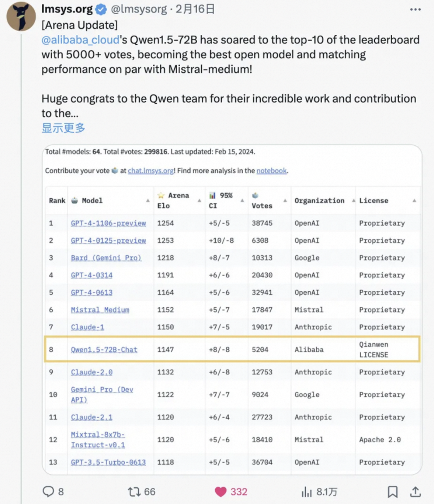Sort table by 95% CI column arrow

pyautogui.click(x=242, y=201)
